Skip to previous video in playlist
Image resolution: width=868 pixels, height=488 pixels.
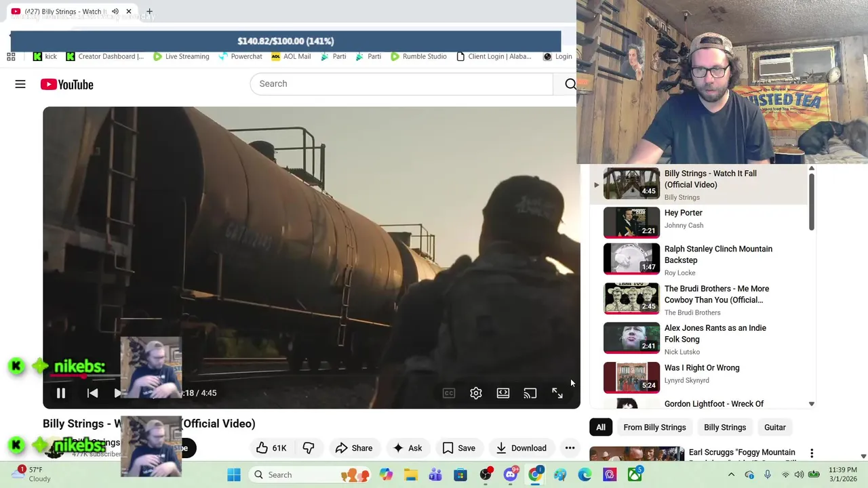[93, 393]
